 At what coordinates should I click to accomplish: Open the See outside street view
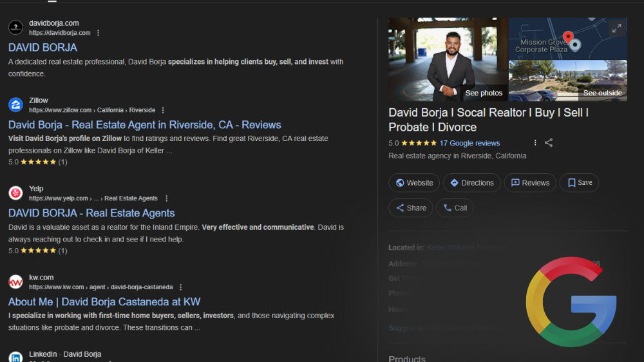pyautogui.click(x=567, y=81)
